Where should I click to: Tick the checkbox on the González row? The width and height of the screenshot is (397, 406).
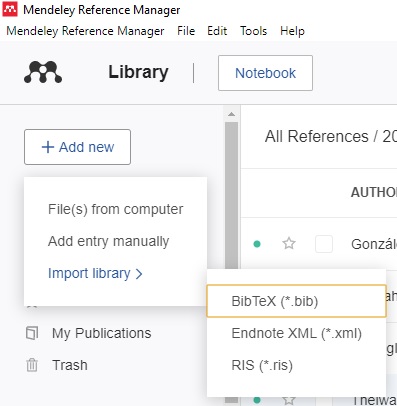pos(324,244)
